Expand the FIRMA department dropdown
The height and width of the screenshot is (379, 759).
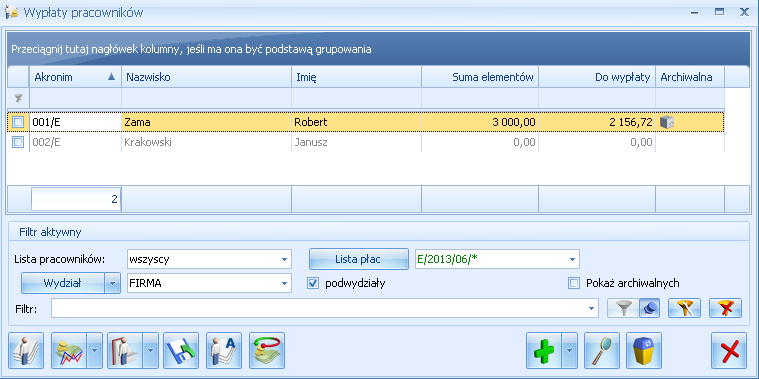284,283
